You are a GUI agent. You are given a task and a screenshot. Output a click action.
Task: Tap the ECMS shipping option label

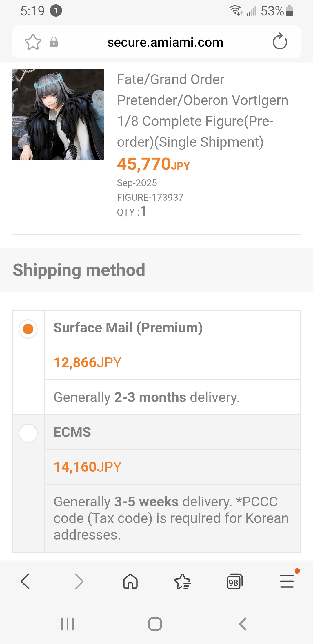pos(72,432)
